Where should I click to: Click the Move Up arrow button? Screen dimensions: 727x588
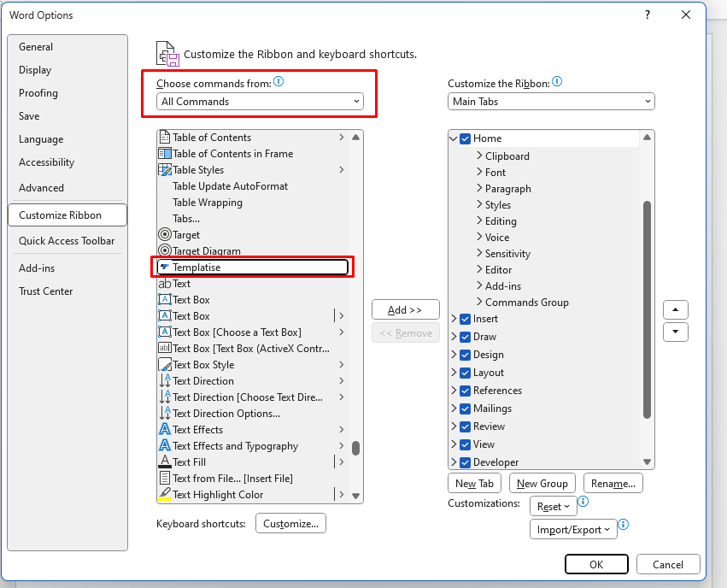(x=676, y=309)
